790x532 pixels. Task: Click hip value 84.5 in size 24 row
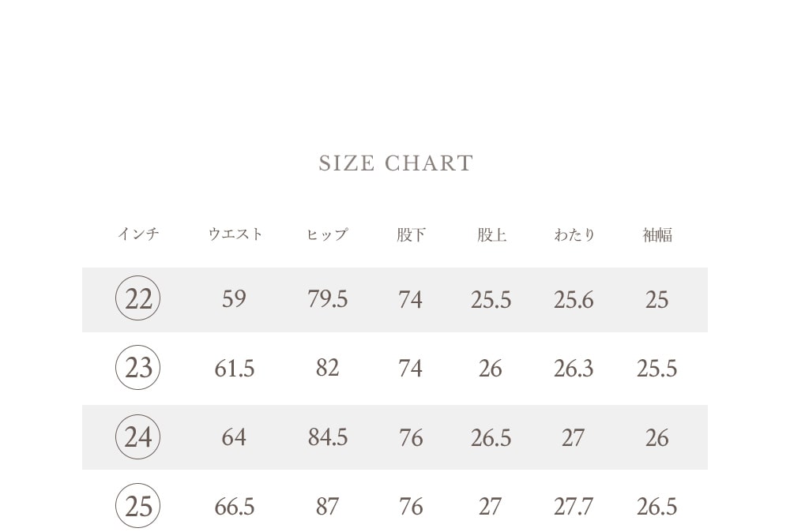coord(328,437)
